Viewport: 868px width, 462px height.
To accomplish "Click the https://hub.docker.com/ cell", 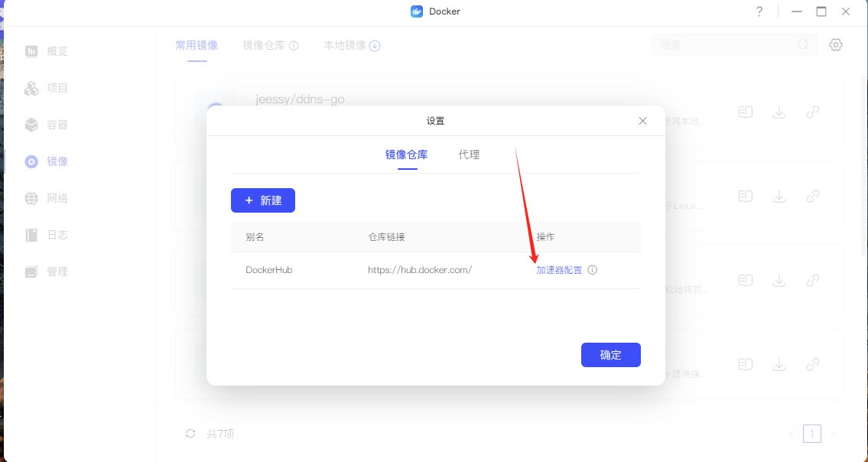I will [420, 270].
